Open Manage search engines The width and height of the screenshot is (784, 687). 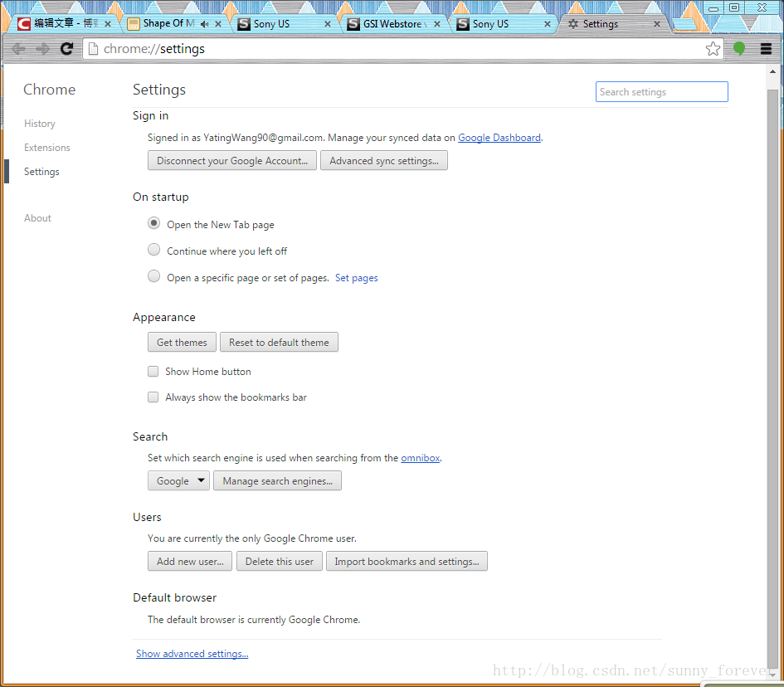pyautogui.click(x=277, y=480)
